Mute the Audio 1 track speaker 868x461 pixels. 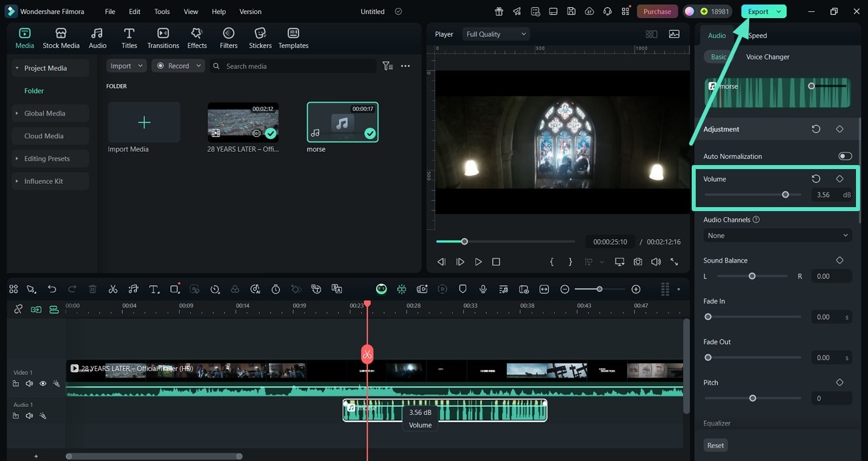pos(29,416)
